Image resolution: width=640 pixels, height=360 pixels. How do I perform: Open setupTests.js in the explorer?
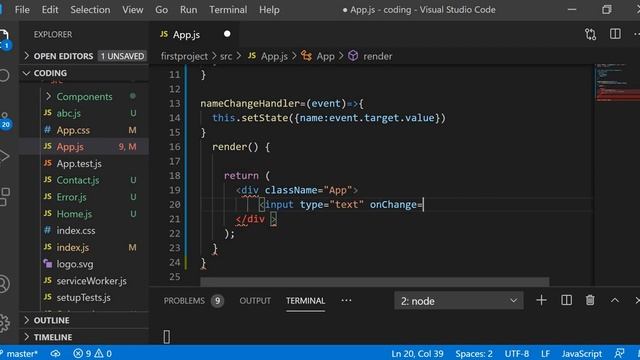coord(83,298)
